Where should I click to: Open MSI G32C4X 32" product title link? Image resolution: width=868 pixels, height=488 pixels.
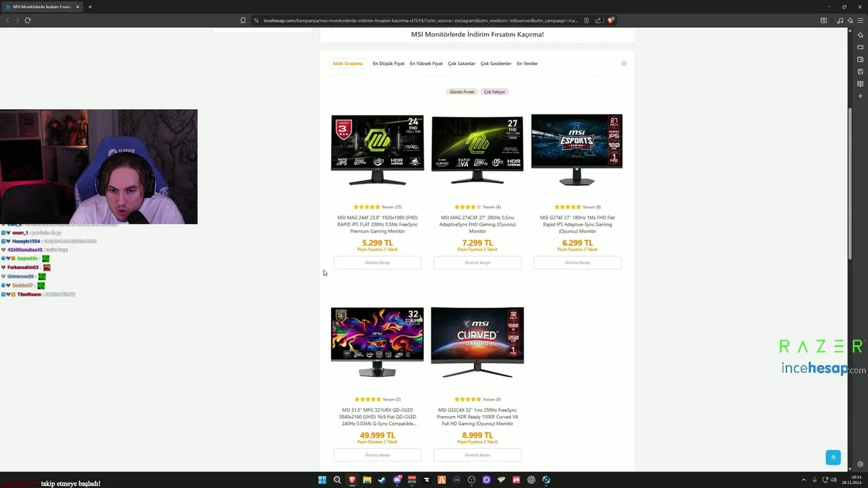click(477, 417)
